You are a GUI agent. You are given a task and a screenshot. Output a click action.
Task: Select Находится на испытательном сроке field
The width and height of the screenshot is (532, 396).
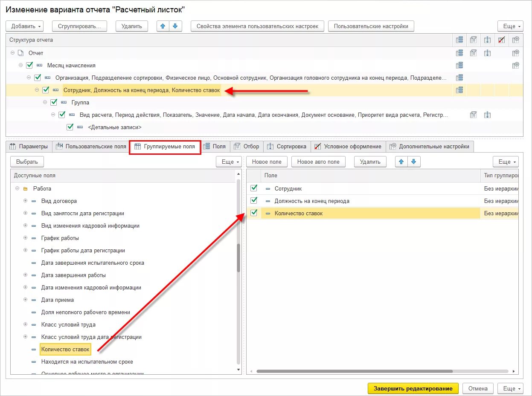87,362
